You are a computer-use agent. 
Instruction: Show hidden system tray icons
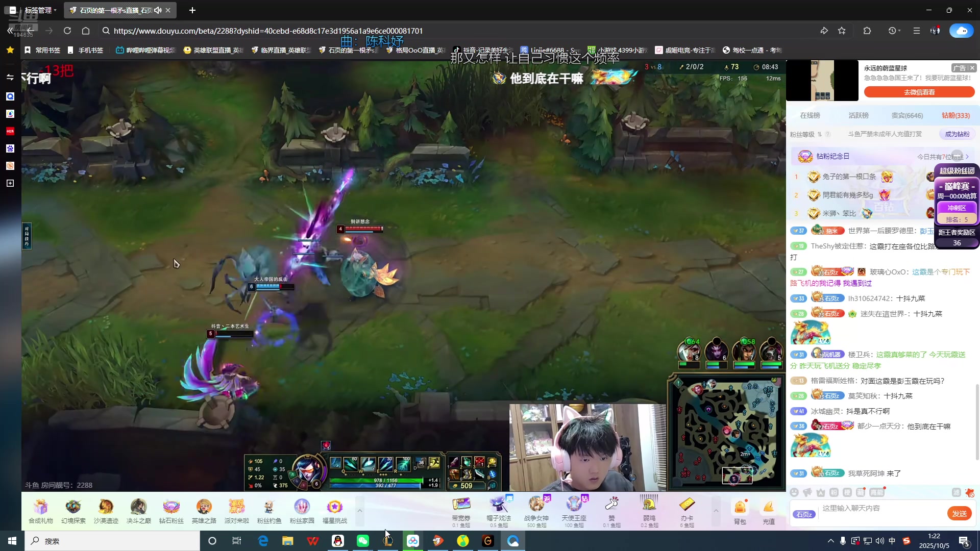pos(830,541)
